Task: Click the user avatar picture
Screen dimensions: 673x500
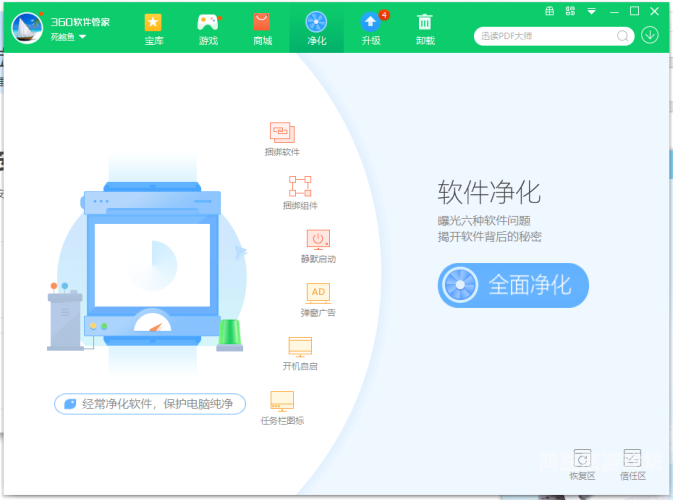Action: click(x=27, y=28)
